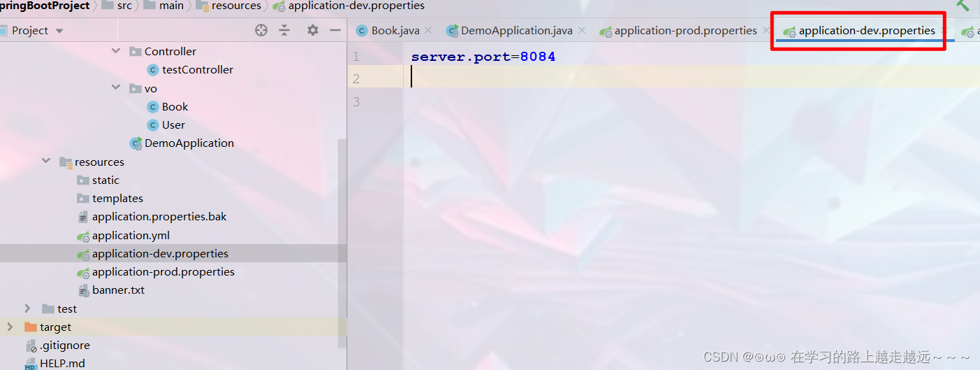Collapse the Controller package
Viewport: 980px width, 370px height.
(x=116, y=51)
